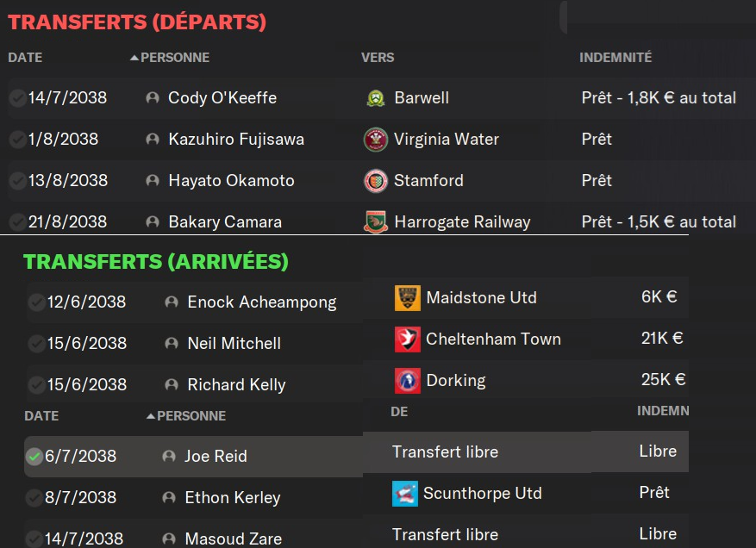Click person icon beside Cody O'Keeffe

click(x=153, y=98)
